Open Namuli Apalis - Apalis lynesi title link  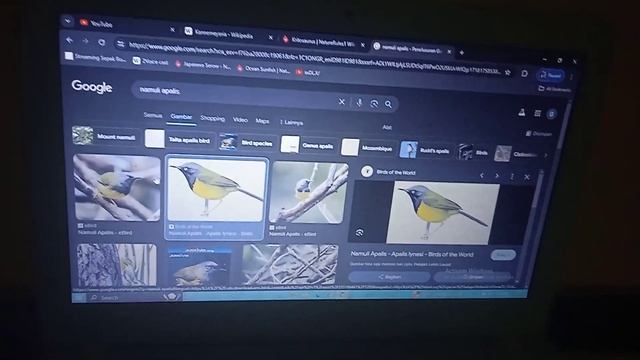(x=412, y=254)
